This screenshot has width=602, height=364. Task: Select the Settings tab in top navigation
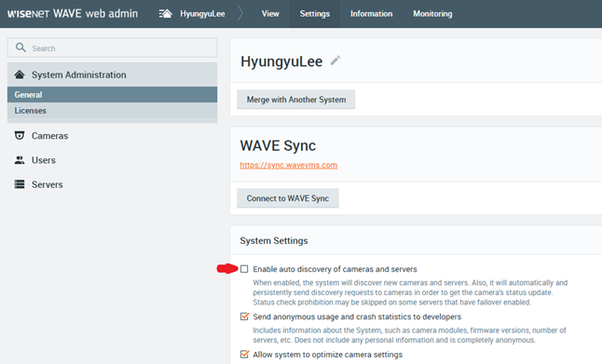pos(314,14)
